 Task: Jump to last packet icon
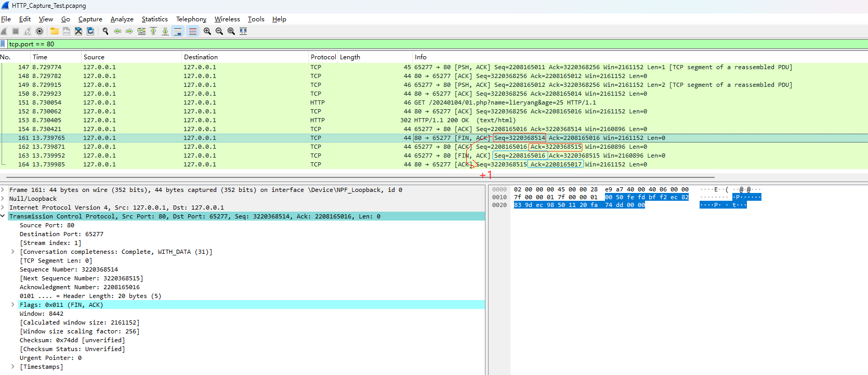pos(165,31)
